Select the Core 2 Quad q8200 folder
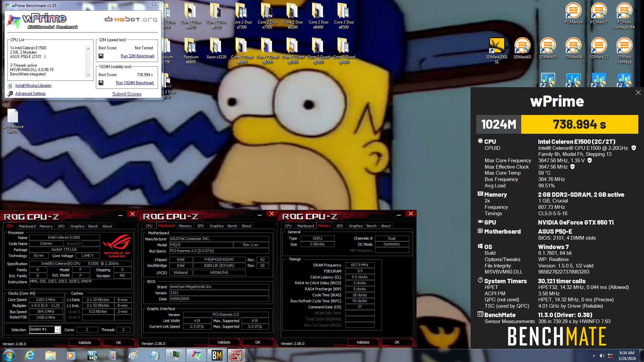 267,51
